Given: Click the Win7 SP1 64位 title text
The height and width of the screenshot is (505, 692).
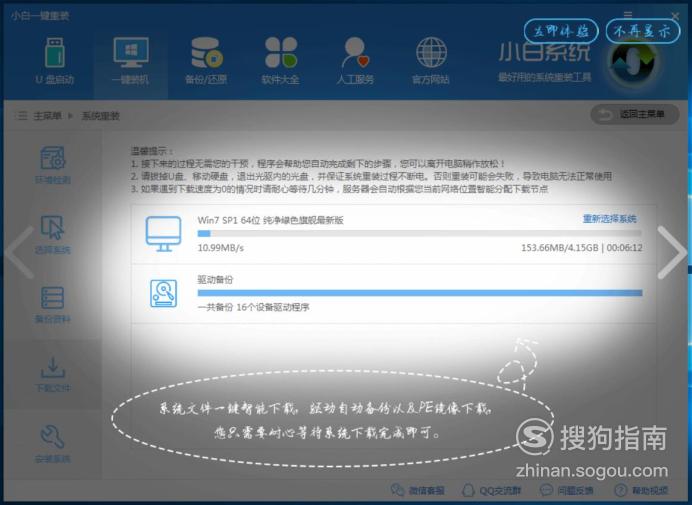Looking at the screenshot, I should tap(271, 220).
